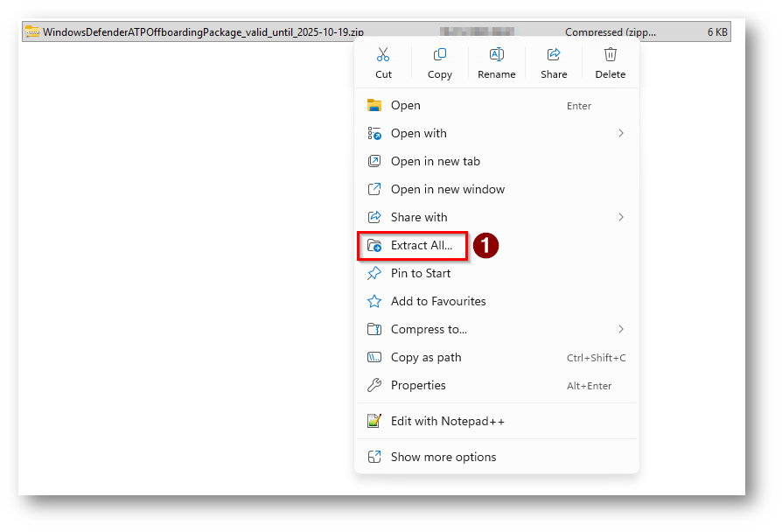Expand the Compress to... submenu arrow
Image resolution: width=782 pixels, height=532 pixels.
(621, 329)
